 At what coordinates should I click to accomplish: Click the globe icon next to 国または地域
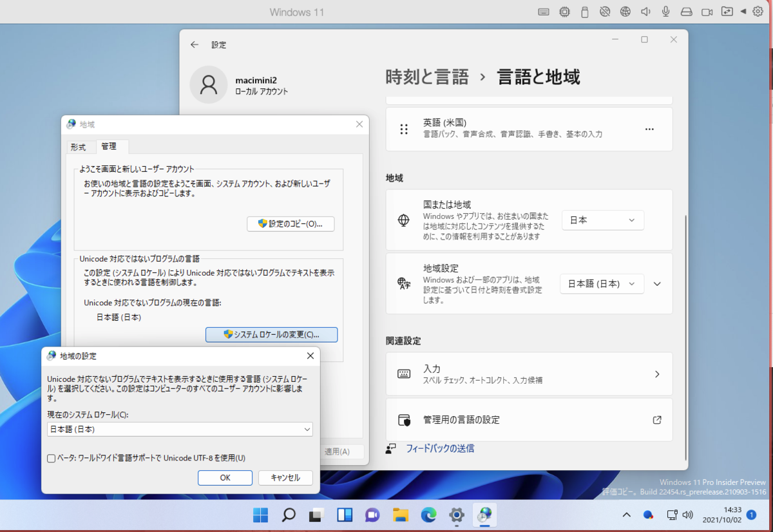click(404, 220)
